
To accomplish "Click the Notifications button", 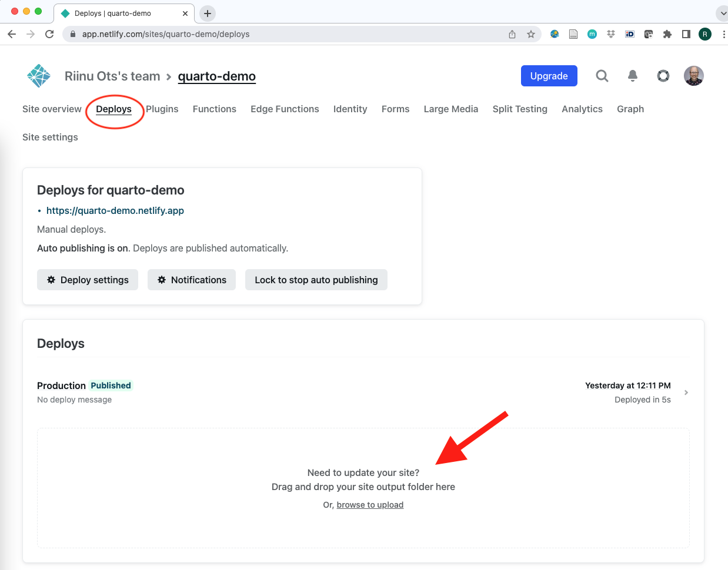I will [x=192, y=280].
